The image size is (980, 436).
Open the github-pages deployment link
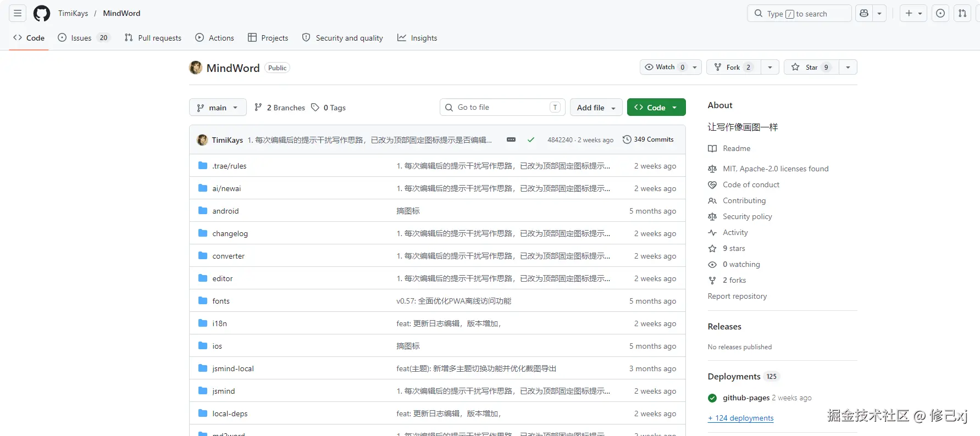[746, 398]
